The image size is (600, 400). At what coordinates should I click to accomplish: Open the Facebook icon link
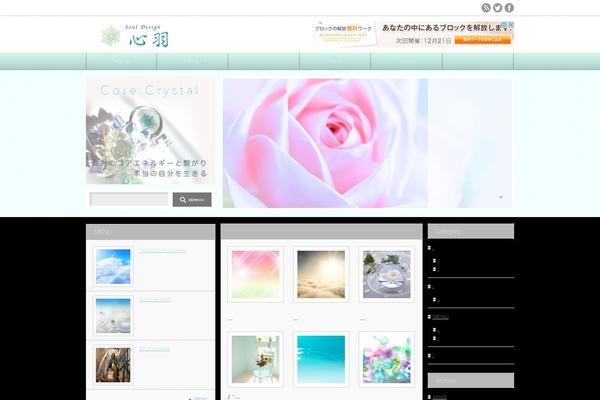pyautogui.click(x=509, y=8)
